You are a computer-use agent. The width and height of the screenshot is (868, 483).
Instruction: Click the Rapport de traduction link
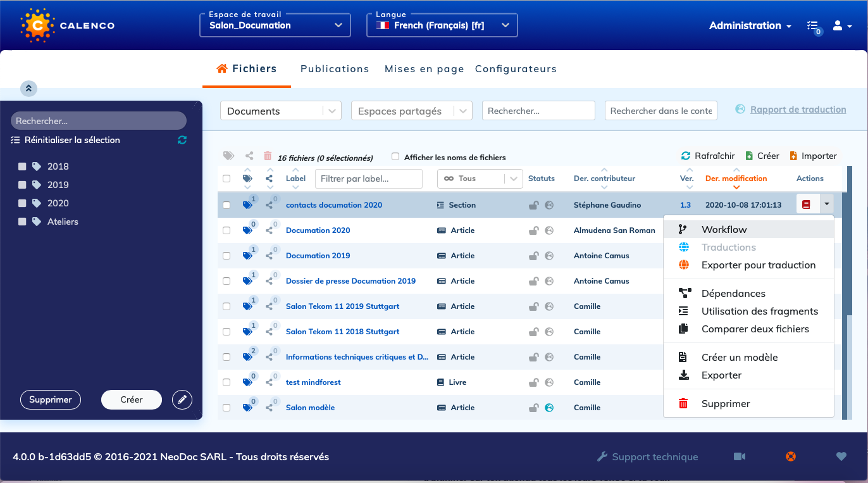tap(798, 110)
